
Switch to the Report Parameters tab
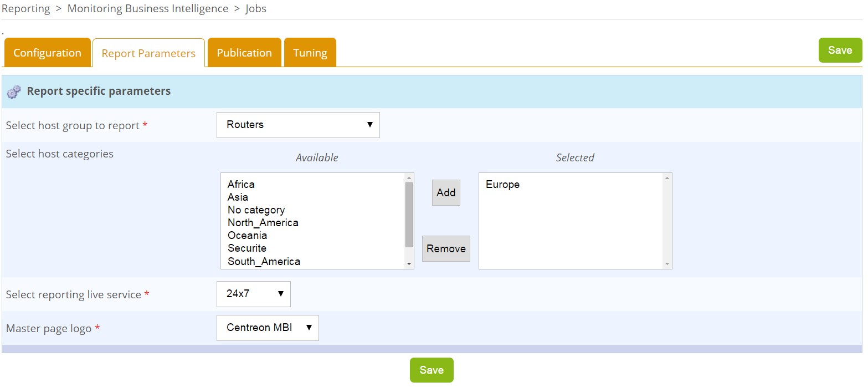click(148, 53)
